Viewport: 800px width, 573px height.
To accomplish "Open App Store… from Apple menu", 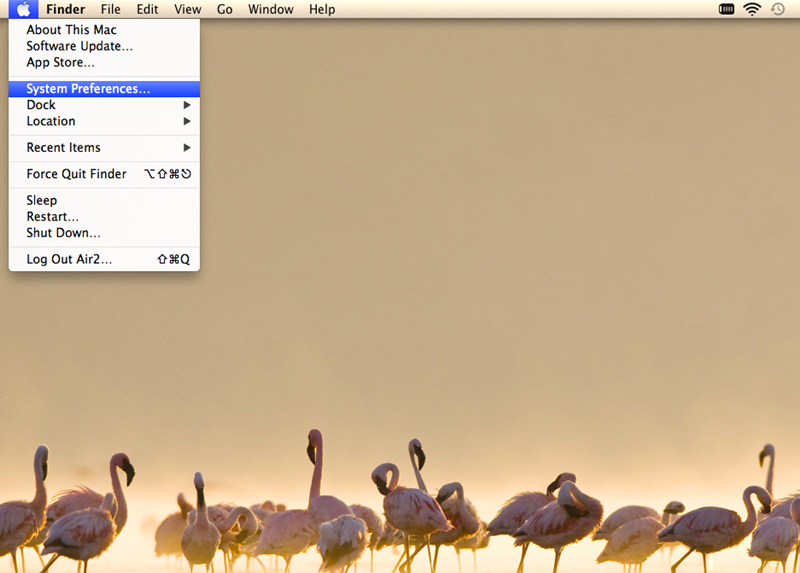I will point(104,62).
